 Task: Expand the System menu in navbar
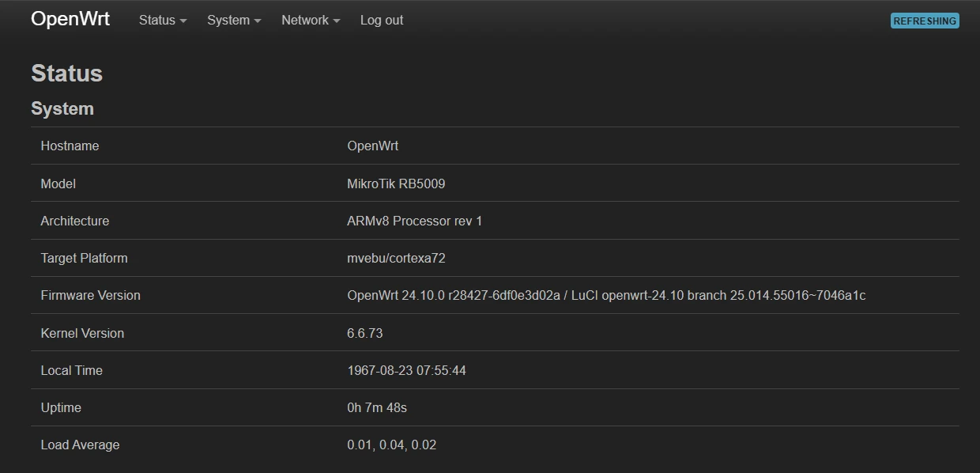click(234, 21)
